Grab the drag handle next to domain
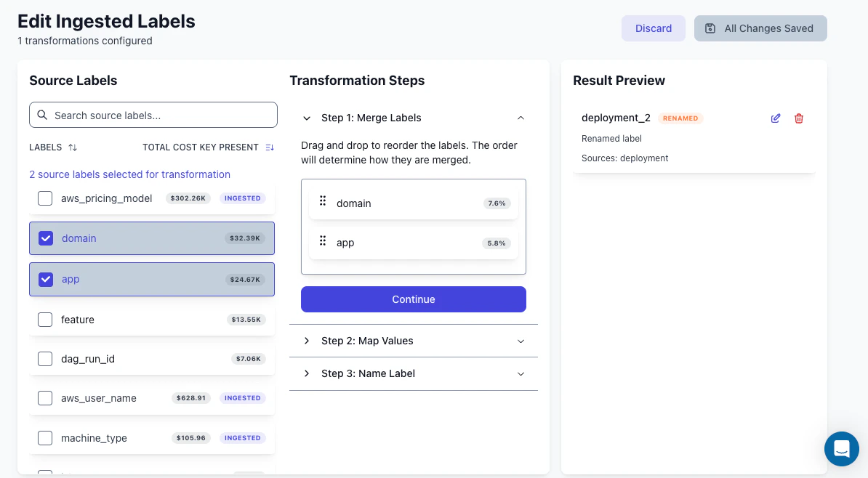868x478 pixels. click(x=323, y=200)
